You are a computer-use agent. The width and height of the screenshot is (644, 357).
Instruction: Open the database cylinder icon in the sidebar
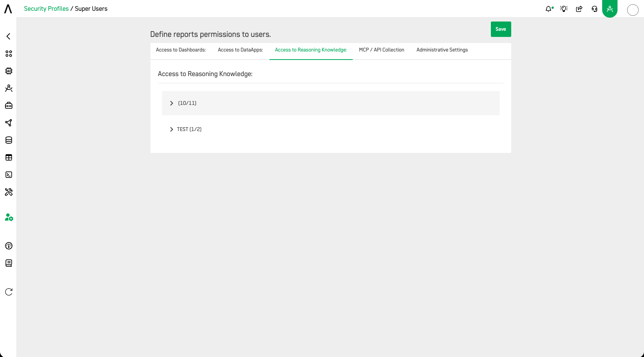[x=9, y=140]
